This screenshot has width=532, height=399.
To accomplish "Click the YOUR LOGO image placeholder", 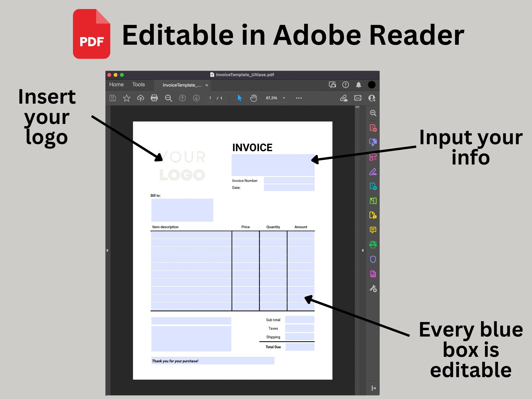I will point(182,166).
